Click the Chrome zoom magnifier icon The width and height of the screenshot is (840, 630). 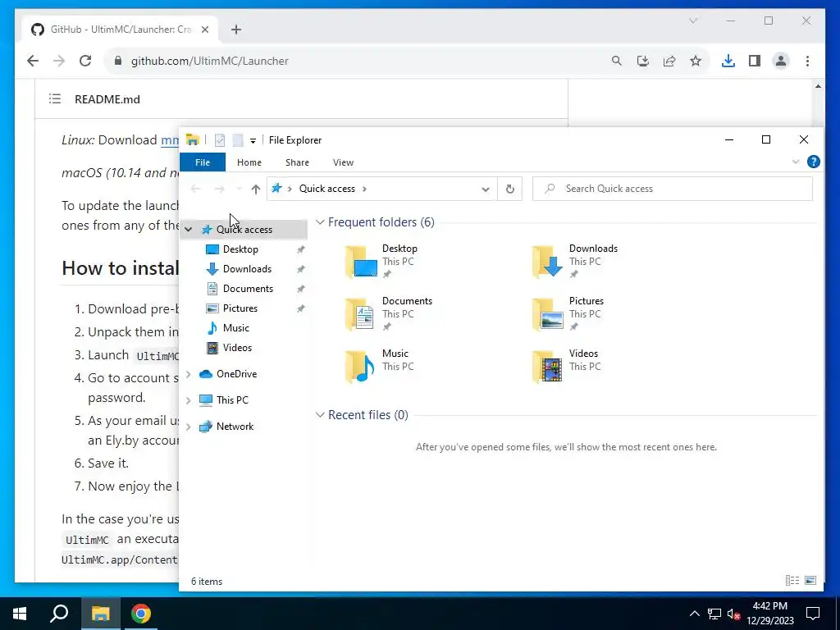click(617, 61)
